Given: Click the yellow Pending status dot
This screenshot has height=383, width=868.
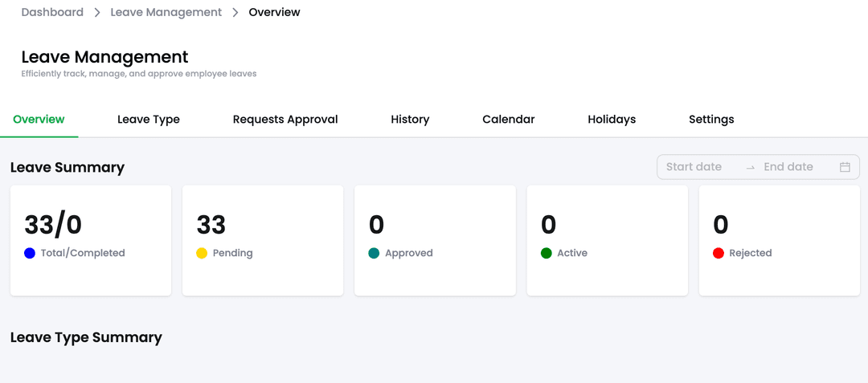Looking at the screenshot, I should pos(202,253).
